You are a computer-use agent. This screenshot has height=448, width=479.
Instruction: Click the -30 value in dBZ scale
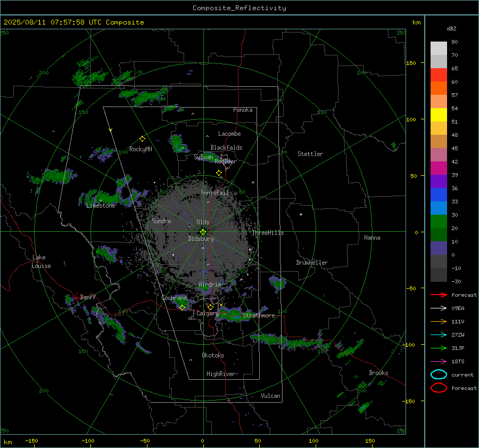pos(456,281)
